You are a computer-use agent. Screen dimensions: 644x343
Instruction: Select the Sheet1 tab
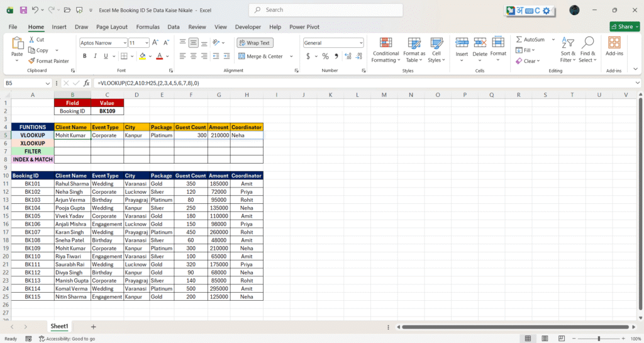59,326
